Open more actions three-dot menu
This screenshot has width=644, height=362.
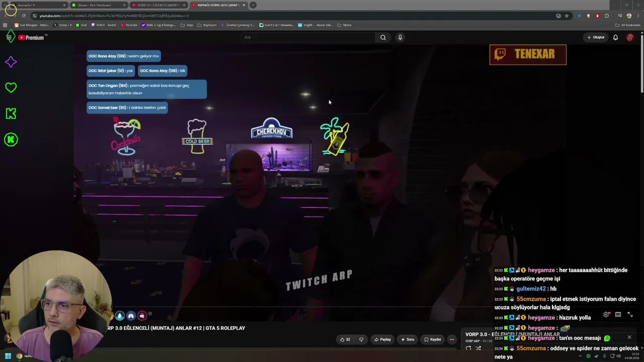pyautogui.click(x=452, y=339)
